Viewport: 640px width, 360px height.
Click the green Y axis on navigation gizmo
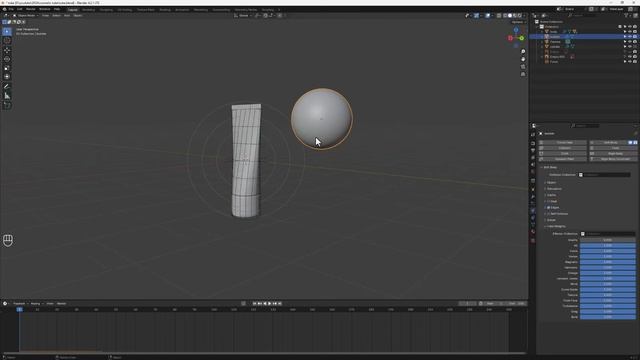click(x=522, y=38)
